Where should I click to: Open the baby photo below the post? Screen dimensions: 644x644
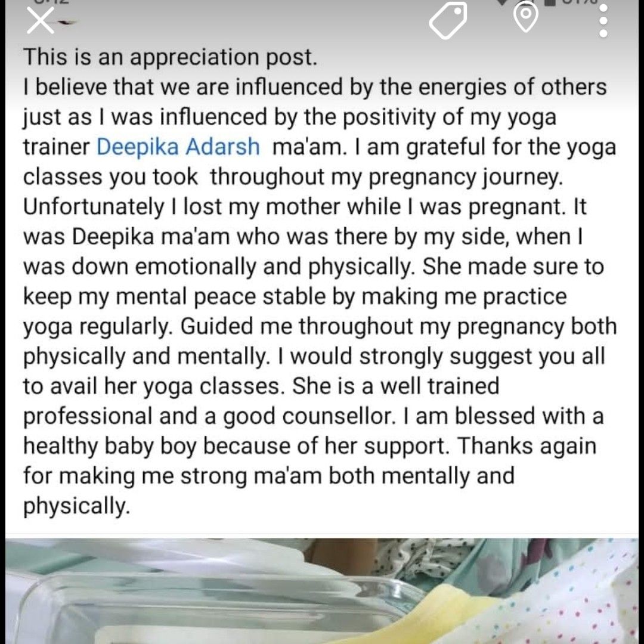point(322,590)
